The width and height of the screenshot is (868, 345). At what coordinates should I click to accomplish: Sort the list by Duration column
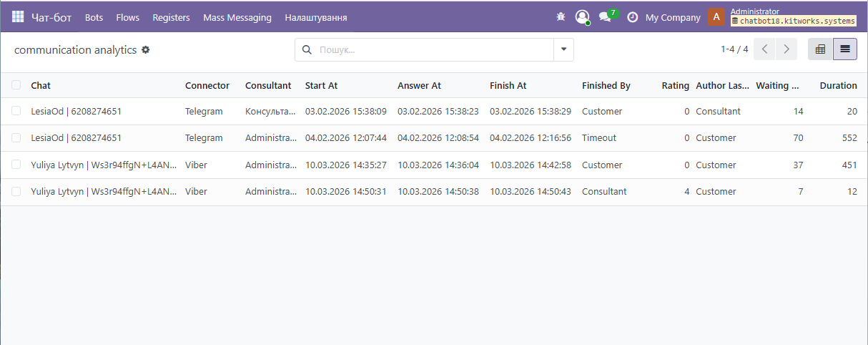point(838,85)
